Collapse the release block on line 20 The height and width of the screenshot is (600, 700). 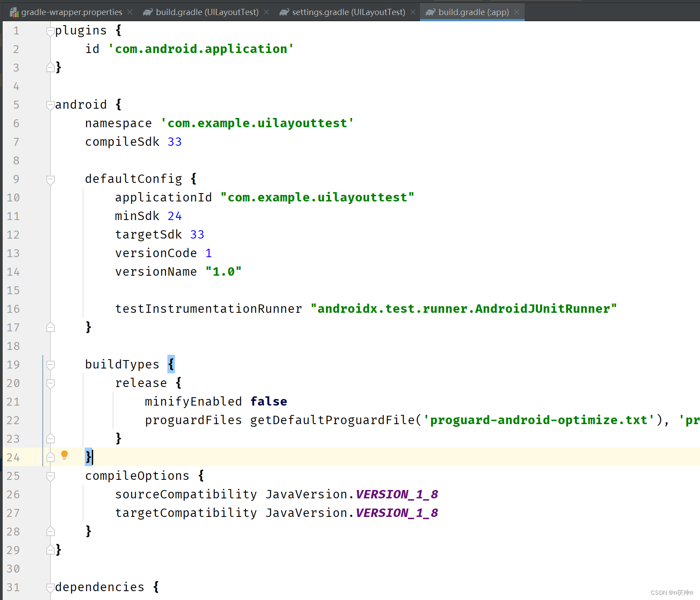click(x=50, y=384)
